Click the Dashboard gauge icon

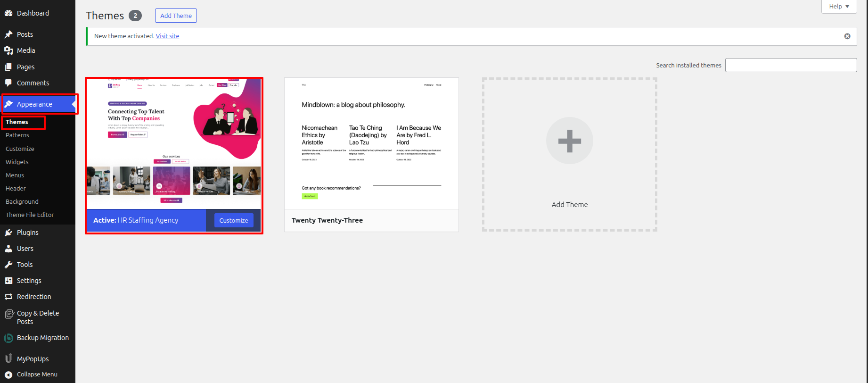(8, 13)
